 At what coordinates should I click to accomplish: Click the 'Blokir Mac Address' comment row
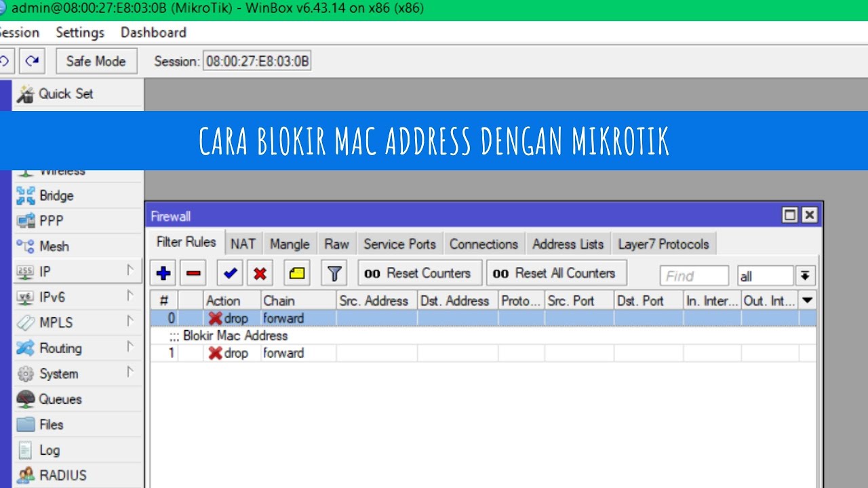click(483, 336)
